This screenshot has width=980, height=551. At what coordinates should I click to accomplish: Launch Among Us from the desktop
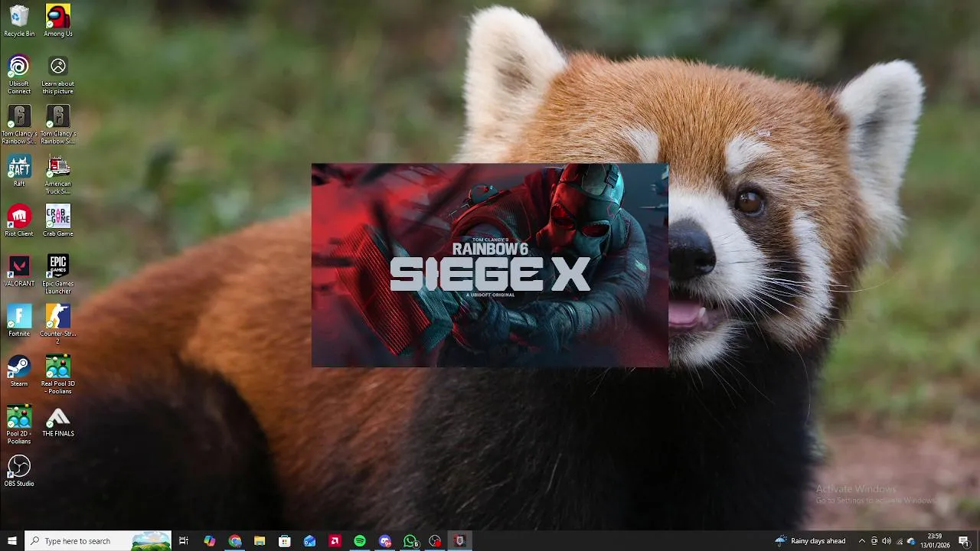click(x=58, y=21)
